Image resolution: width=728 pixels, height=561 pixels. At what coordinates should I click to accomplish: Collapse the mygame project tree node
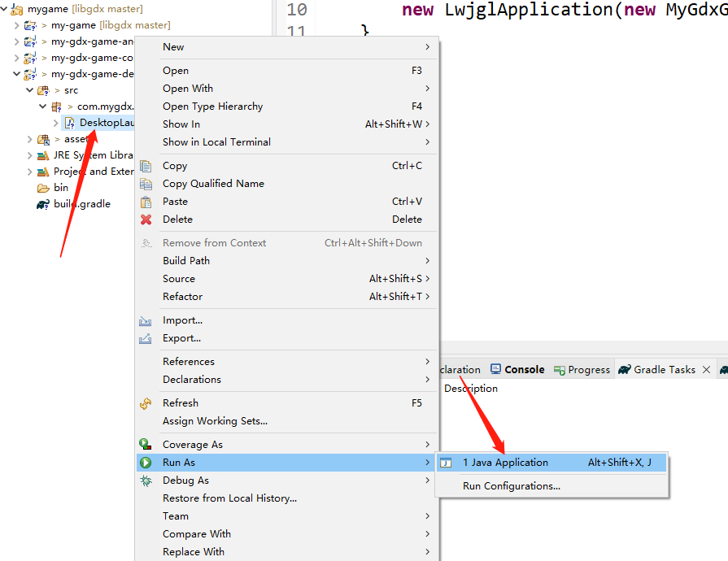(4, 8)
